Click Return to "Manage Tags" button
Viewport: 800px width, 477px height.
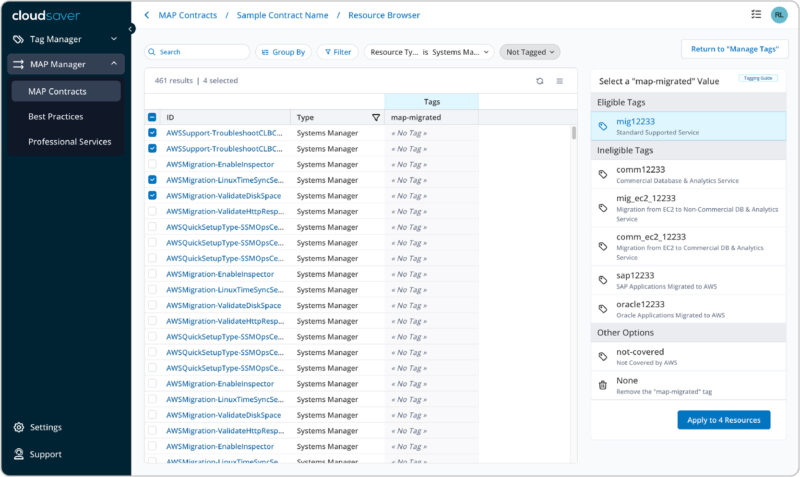pos(734,49)
